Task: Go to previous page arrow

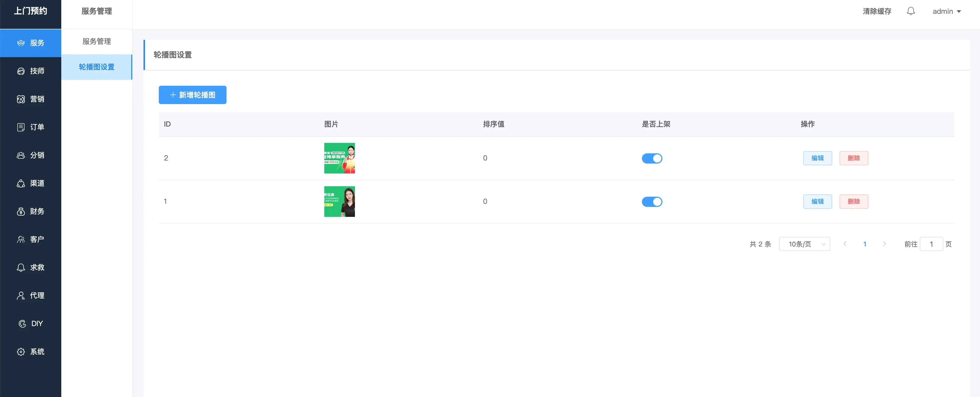Action: click(x=845, y=244)
